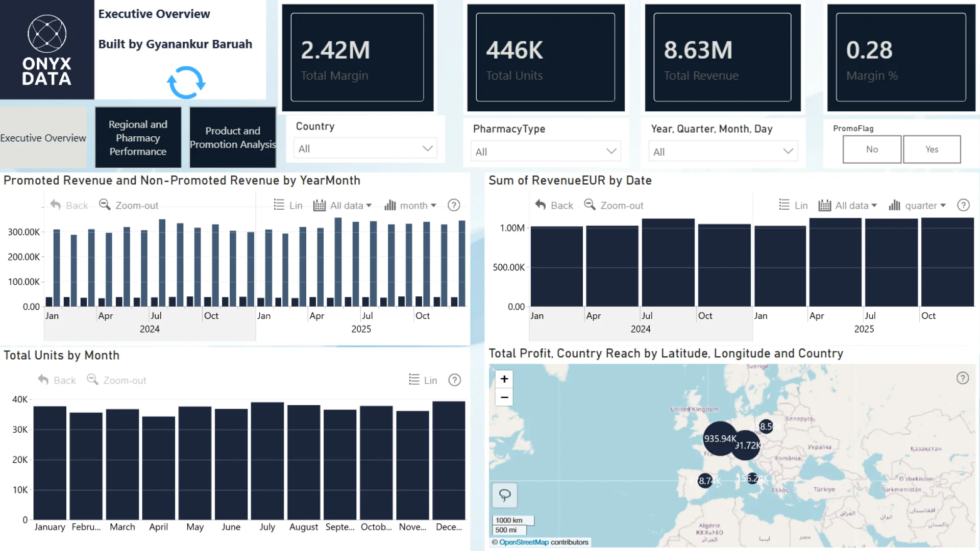Viewport: 980px width, 551px height.
Task: Click the Executive Overview navigation button
Action: pyautogui.click(x=43, y=138)
